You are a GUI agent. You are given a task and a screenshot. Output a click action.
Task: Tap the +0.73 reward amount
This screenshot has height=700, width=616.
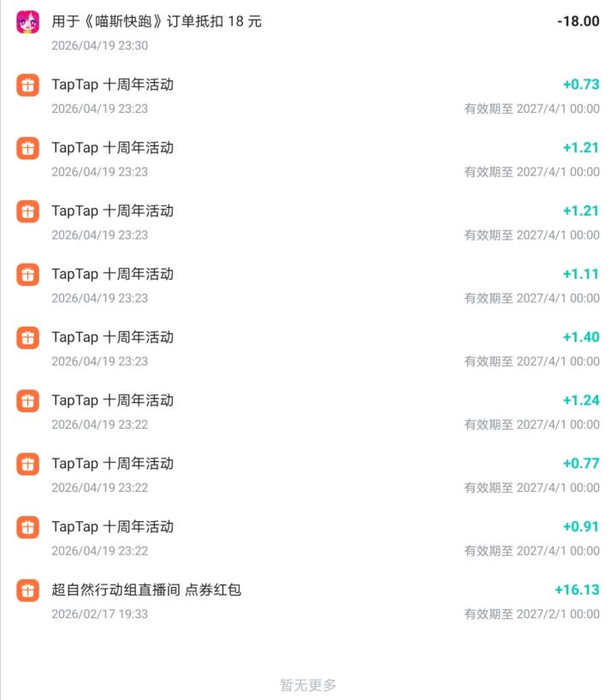click(x=581, y=84)
